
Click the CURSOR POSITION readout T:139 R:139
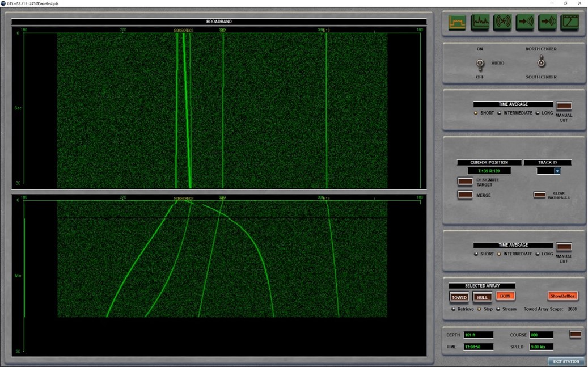489,171
